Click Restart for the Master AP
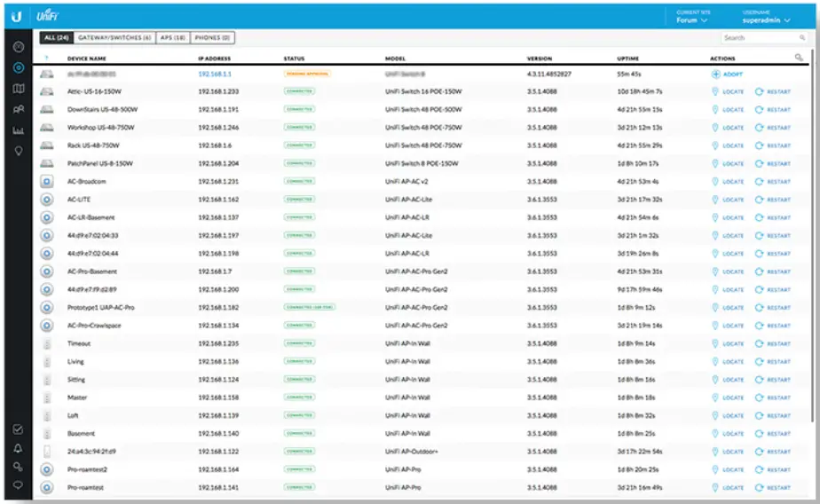 point(773,398)
